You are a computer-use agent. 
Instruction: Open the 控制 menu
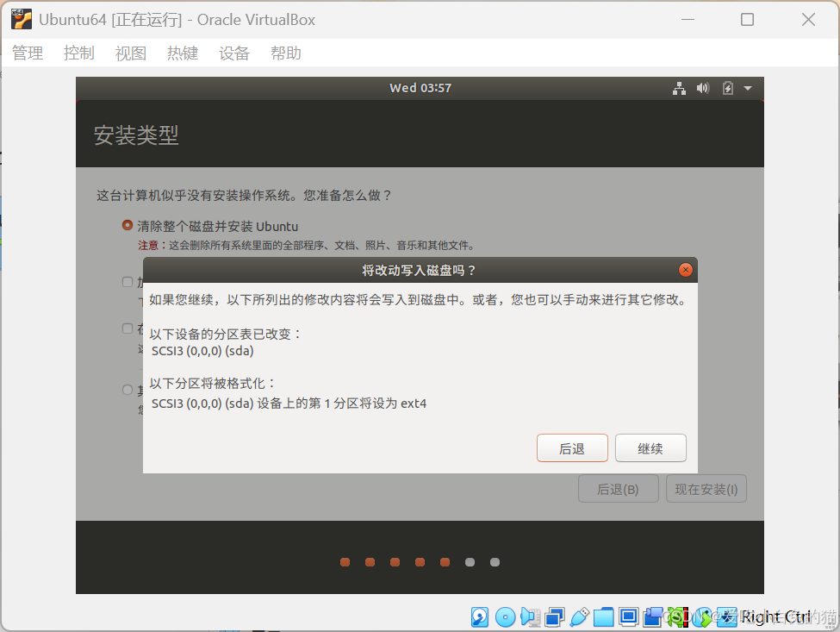(78, 53)
